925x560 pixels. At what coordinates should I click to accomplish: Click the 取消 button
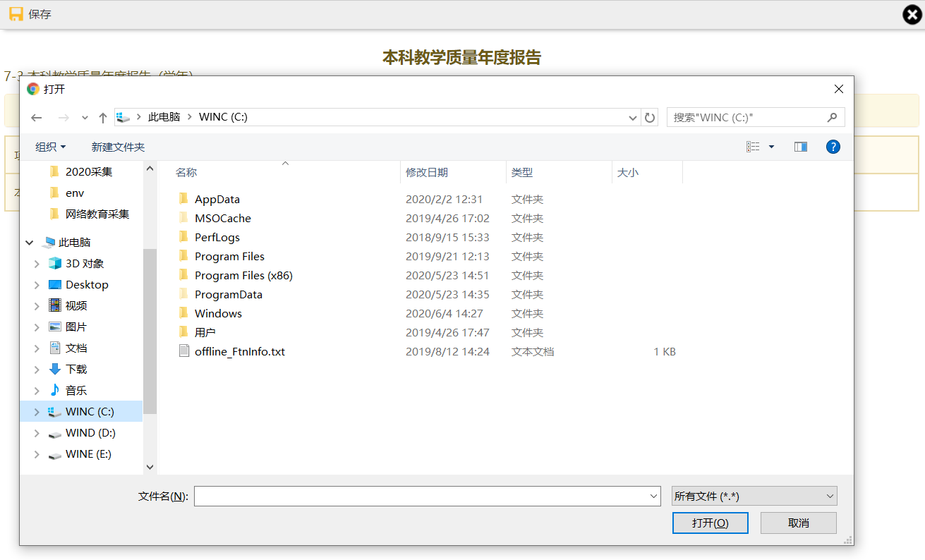[x=798, y=523]
